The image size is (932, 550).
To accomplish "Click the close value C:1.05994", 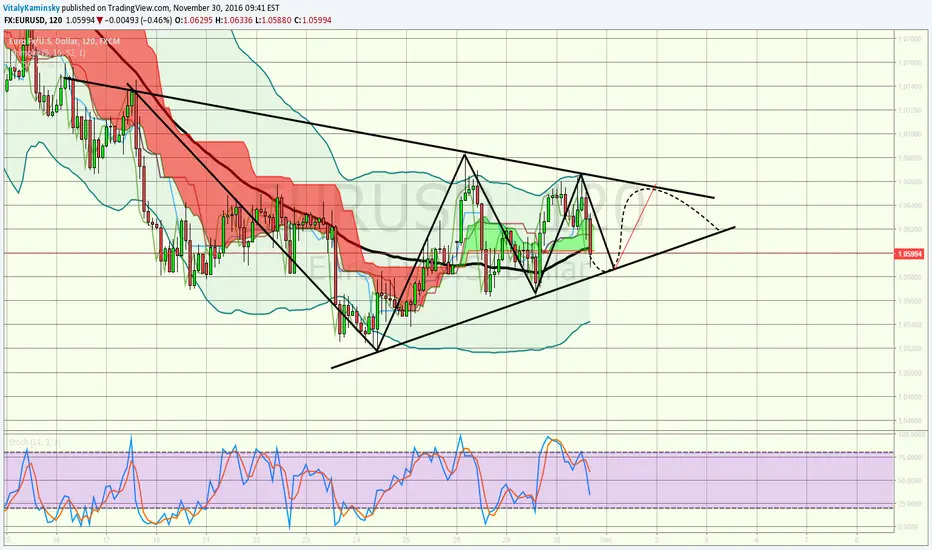I will 313,20.
